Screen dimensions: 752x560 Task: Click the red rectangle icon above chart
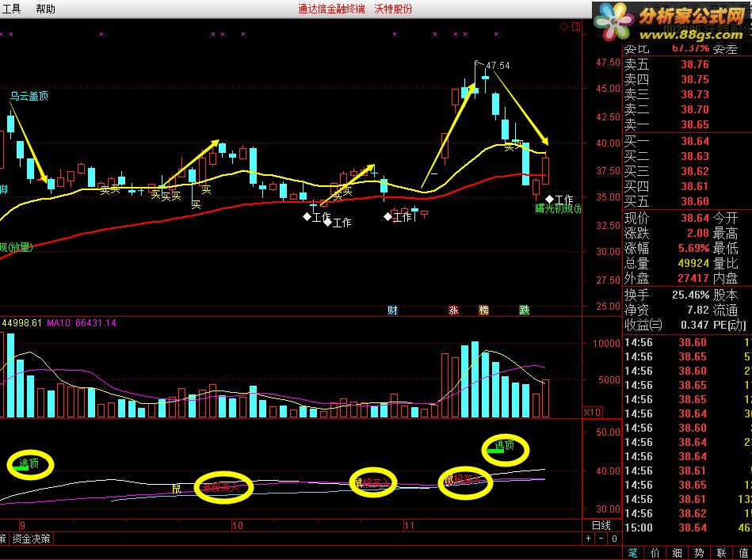coord(576,26)
